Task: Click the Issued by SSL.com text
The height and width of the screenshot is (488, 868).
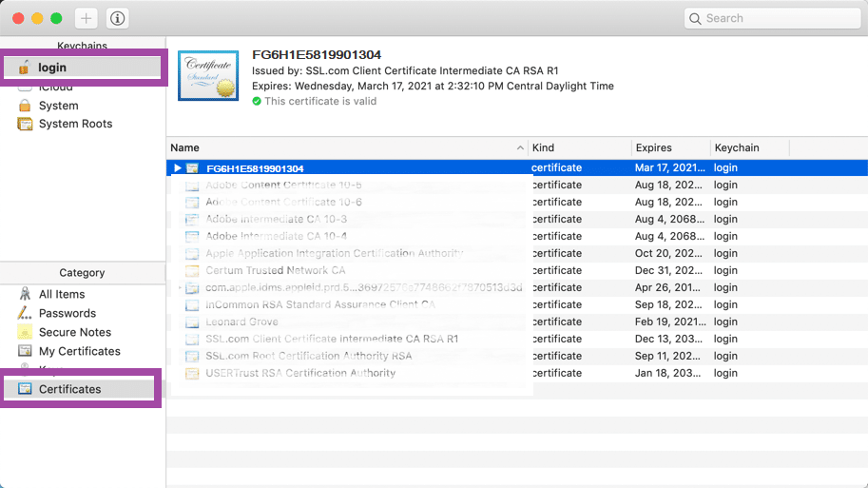Action: pyautogui.click(x=405, y=71)
